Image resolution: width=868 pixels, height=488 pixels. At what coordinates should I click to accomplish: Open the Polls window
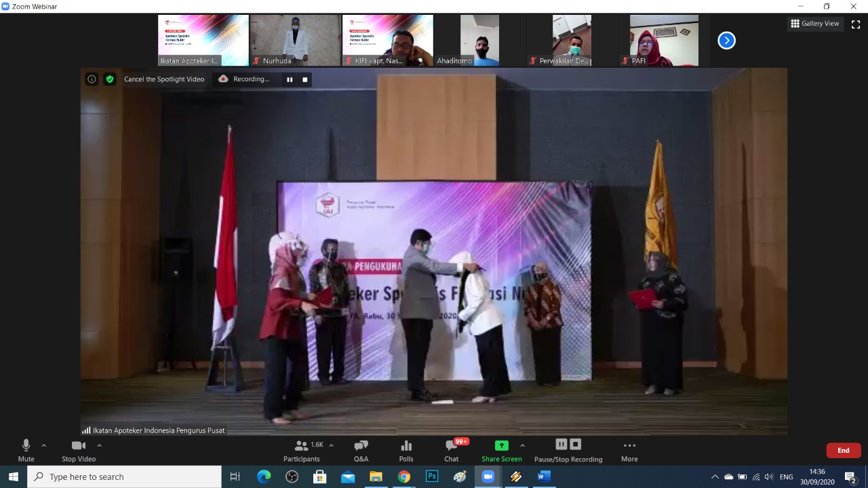coord(406,451)
